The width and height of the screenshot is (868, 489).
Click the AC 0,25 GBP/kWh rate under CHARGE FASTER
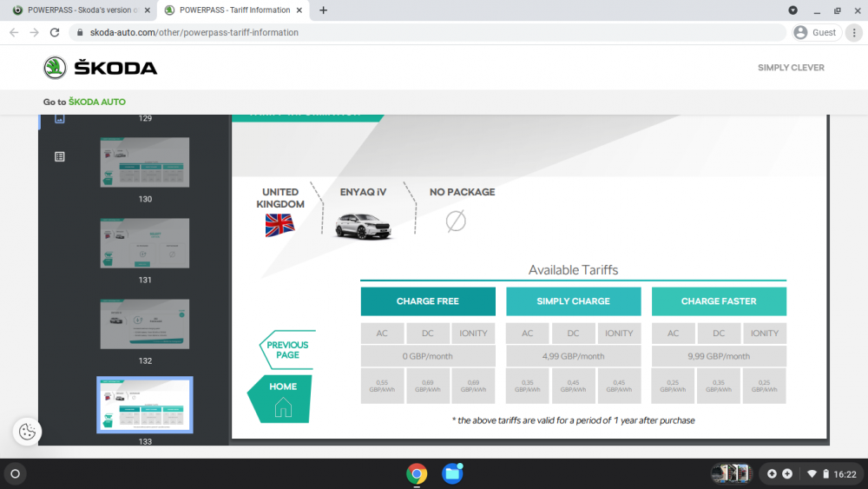pos(674,386)
